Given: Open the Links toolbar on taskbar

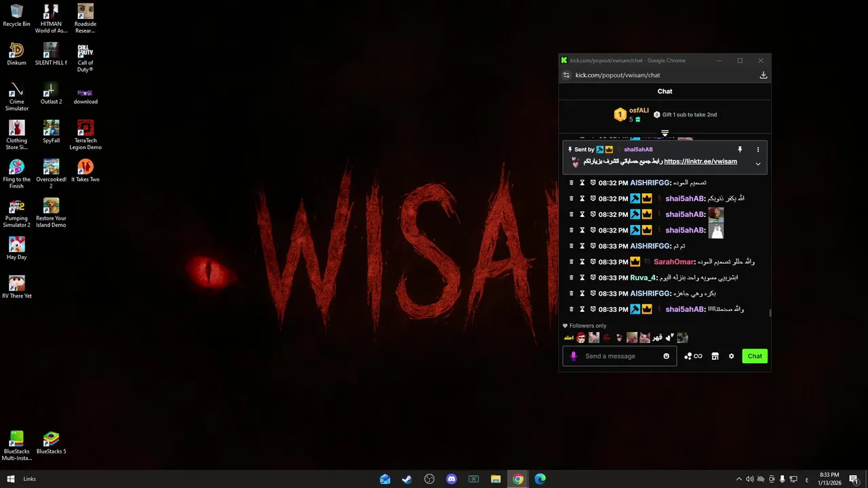Looking at the screenshot, I should click(29, 479).
